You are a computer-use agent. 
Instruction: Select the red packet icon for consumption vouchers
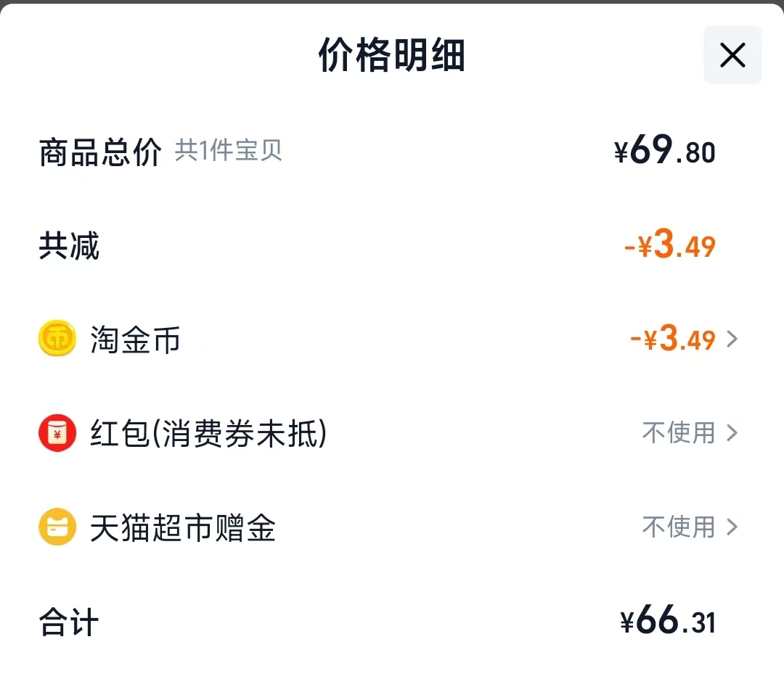click(x=57, y=433)
